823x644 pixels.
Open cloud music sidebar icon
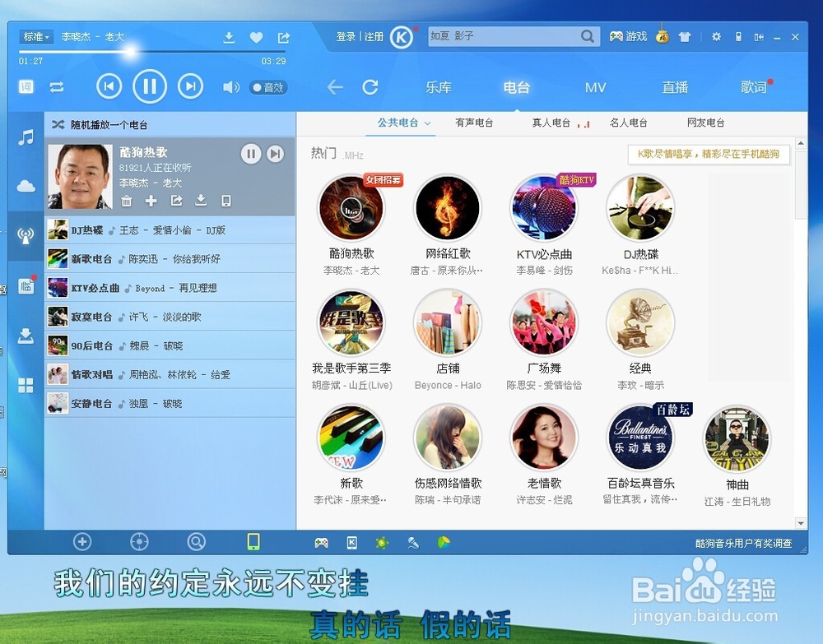coord(26,186)
